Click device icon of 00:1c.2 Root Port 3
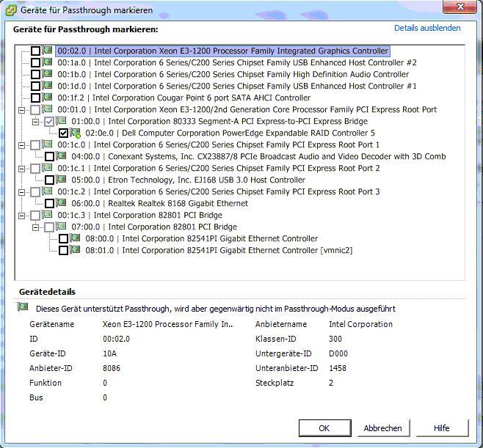Image resolution: width=483 pixels, height=448 pixels. coord(47,191)
